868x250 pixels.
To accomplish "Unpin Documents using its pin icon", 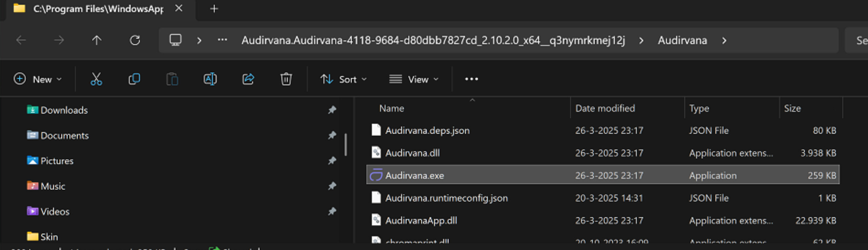I will [332, 135].
